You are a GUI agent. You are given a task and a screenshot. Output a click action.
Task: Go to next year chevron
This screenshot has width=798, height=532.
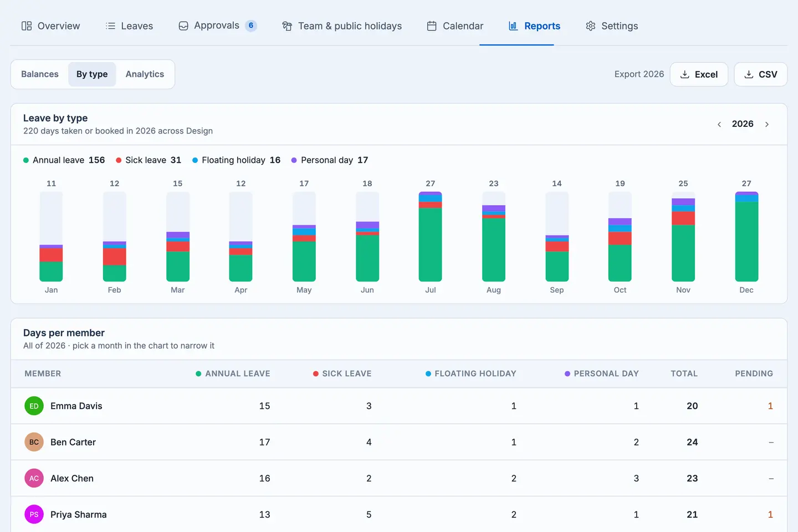pyautogui.click(x=767, y=124)
